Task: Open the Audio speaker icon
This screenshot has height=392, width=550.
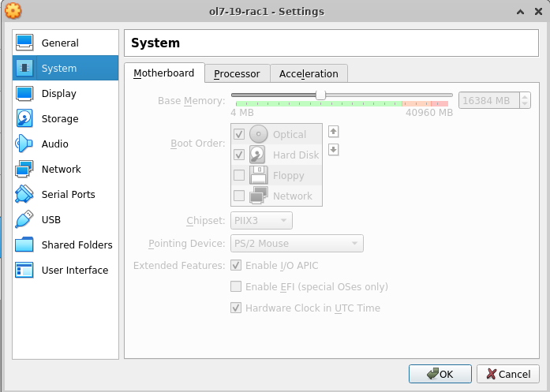Action: click(24, 144)
